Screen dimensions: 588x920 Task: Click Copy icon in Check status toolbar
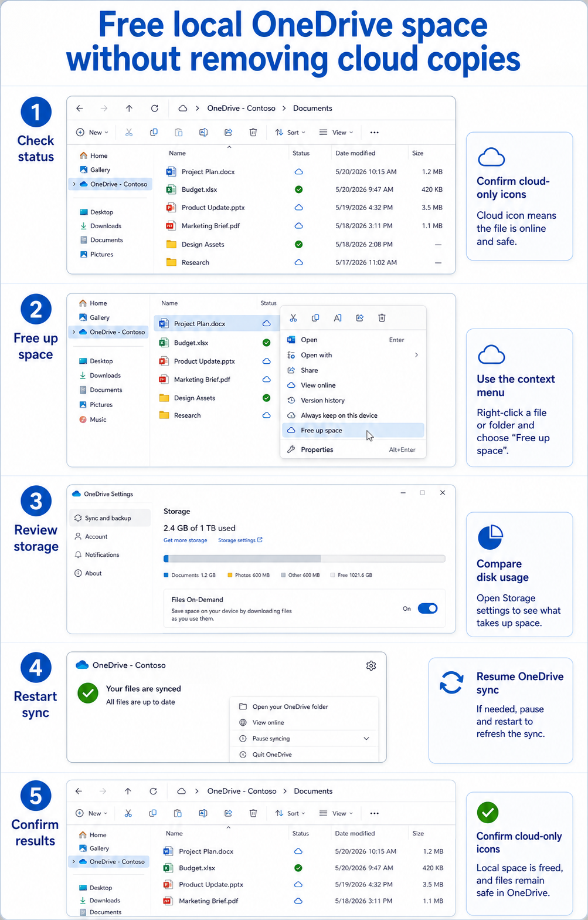(x=154, y=133)
